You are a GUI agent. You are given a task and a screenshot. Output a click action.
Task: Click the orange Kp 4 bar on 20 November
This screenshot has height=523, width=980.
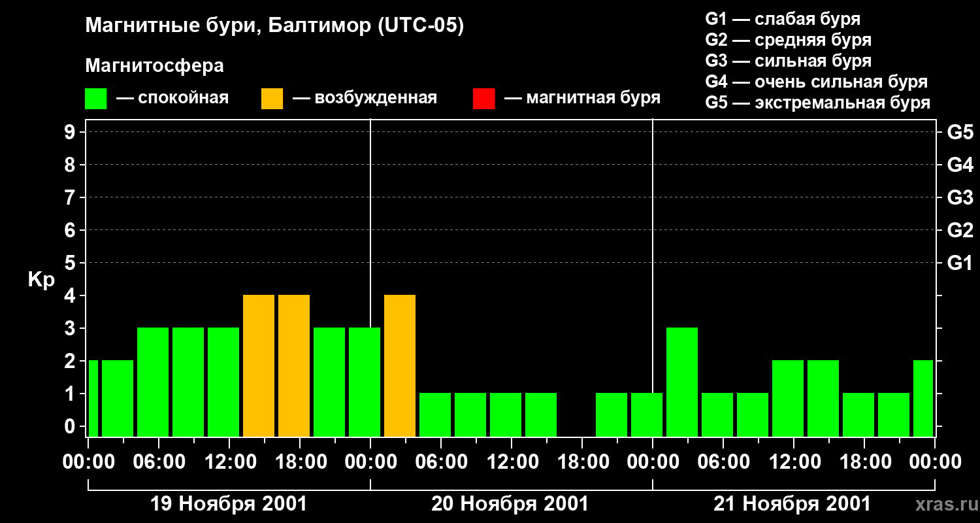point(400,365)
